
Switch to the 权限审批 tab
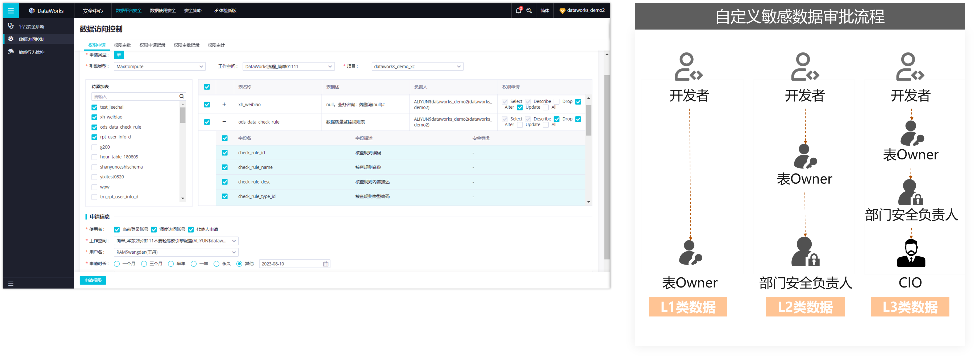click(x=123, y=45)
